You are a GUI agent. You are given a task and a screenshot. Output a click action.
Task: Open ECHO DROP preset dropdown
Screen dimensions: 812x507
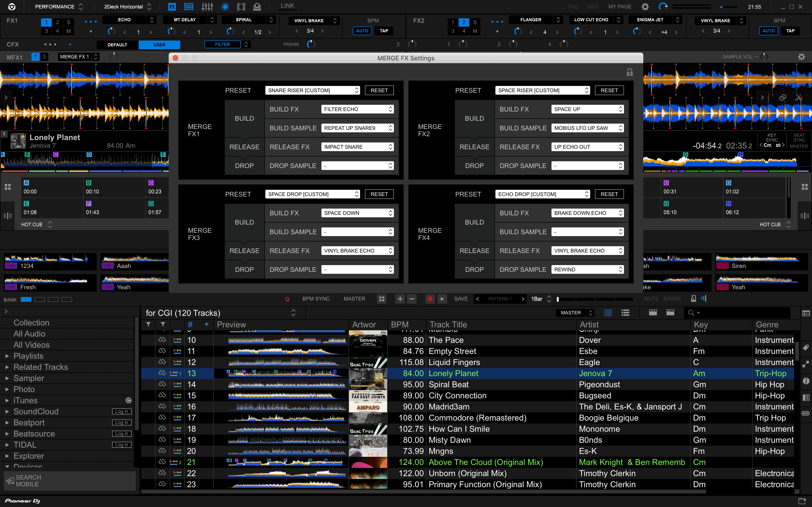(x=542, y=194)
